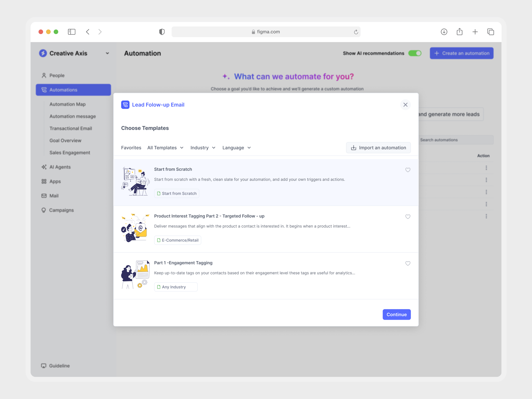
Task: Open the action menu for the first automation row
Action: click(486, 167)
